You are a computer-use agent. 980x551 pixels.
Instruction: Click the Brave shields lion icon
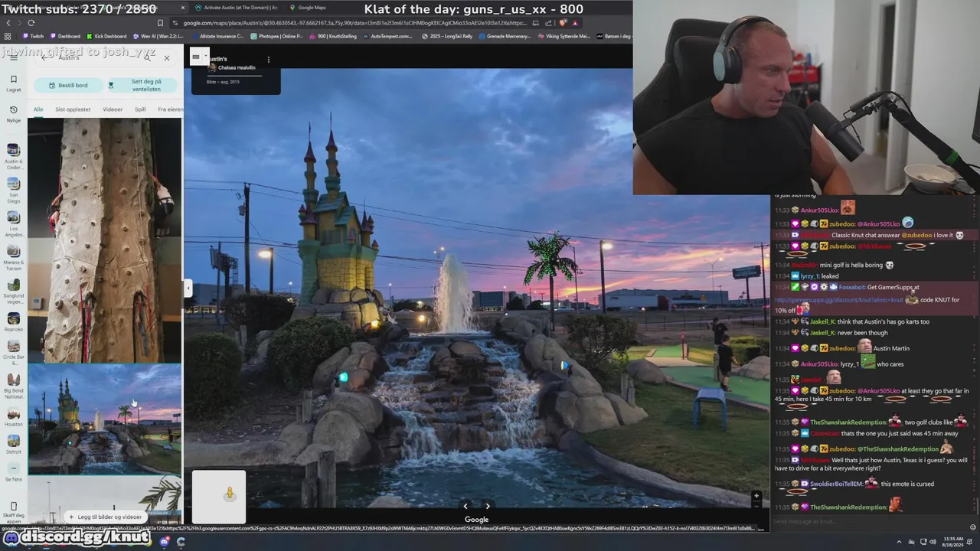click(563, 23)
